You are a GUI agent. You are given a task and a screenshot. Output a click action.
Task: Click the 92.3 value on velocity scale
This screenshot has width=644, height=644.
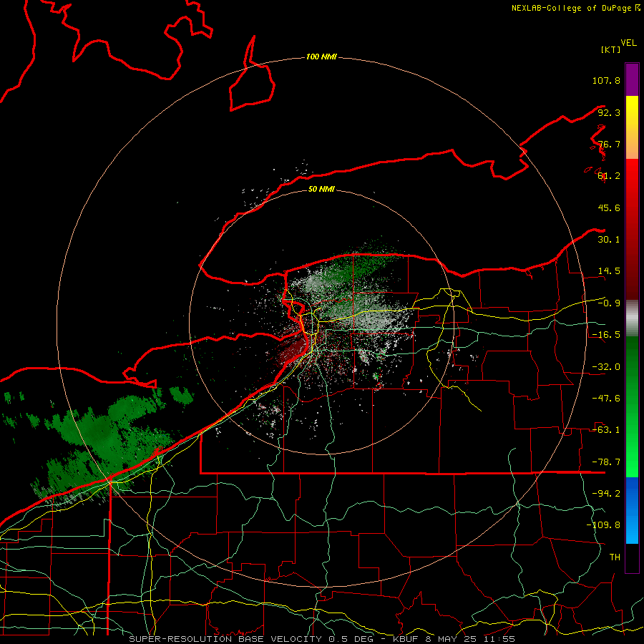609,112
